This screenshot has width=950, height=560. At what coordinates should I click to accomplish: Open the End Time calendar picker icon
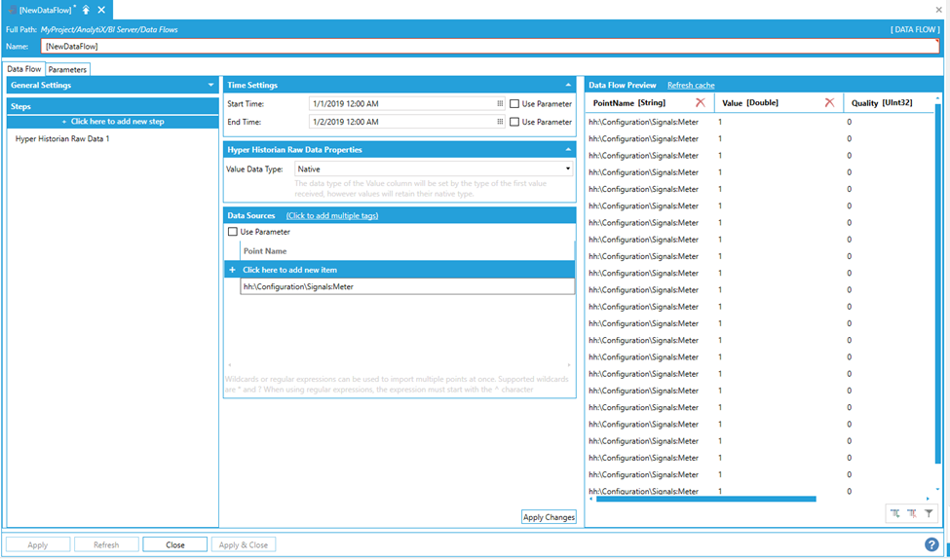[x=500, y=122]
